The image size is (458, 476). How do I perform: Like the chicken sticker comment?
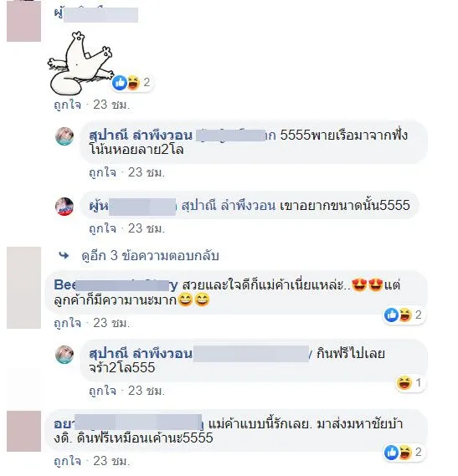tap(68, 105)
